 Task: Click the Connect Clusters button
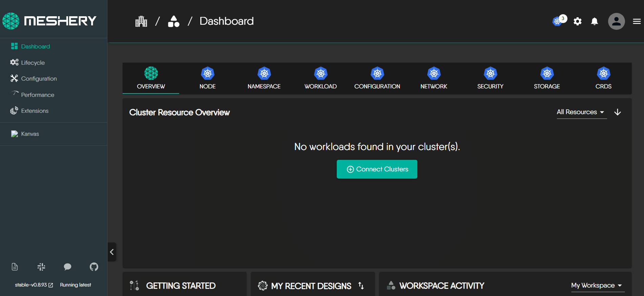coord(377,169)
